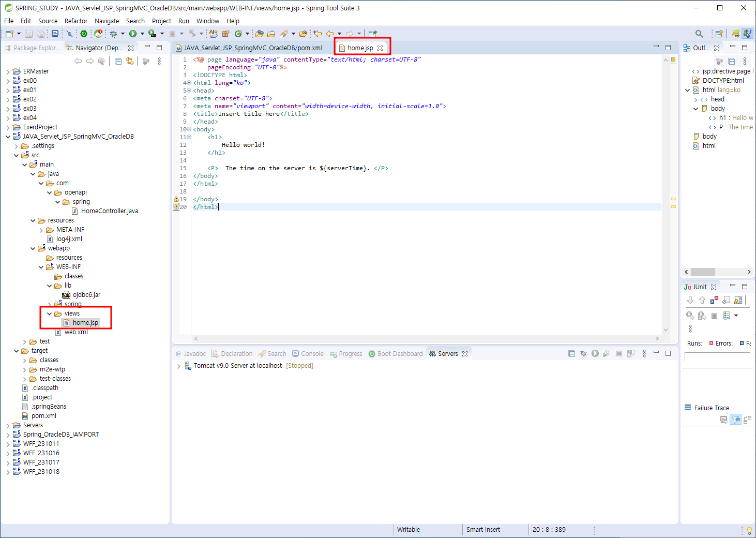Open the Navigate menu
The image size is (756, 538).
[x=107, y=21]
